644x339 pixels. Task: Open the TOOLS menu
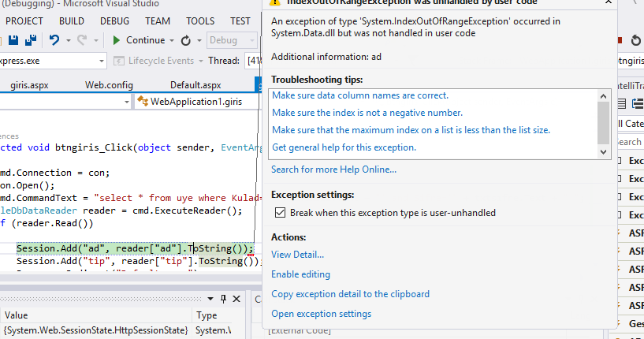point(200,21)
